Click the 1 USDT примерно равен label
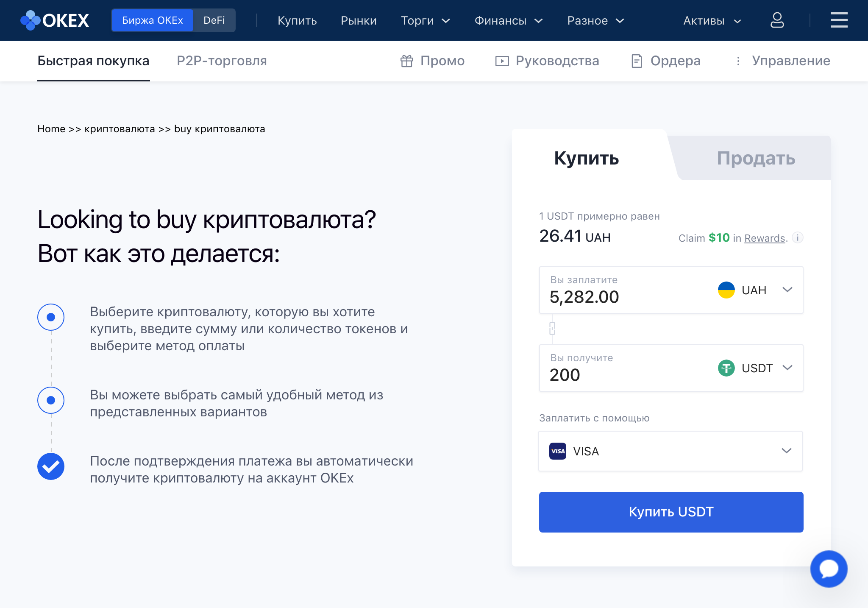This screenshot has height=608, width=868. click(x=599, y=216)
